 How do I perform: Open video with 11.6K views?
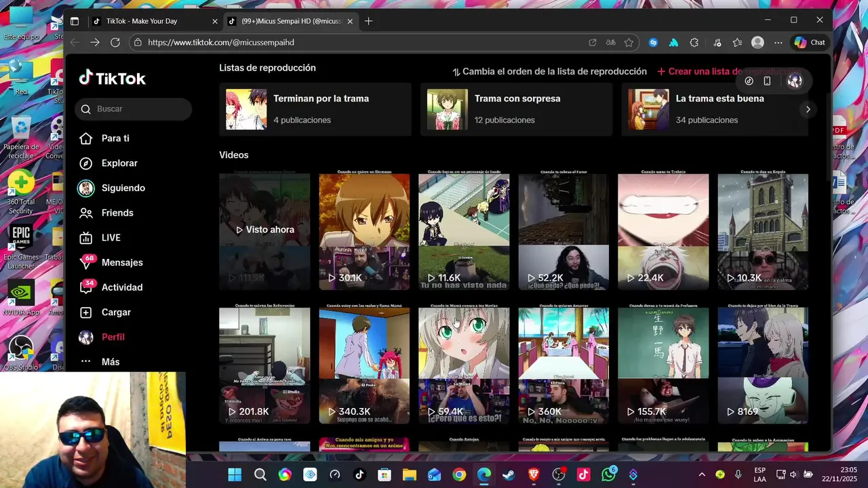464,230
